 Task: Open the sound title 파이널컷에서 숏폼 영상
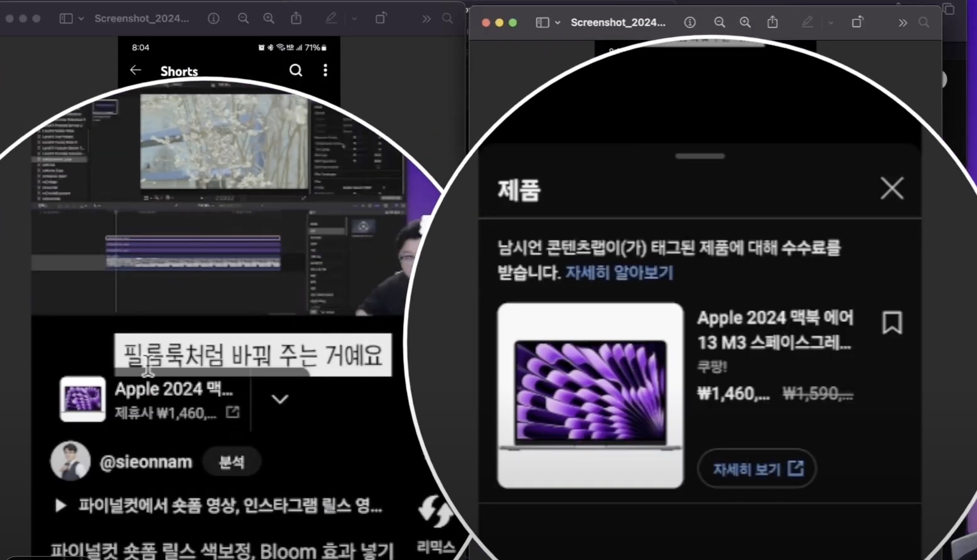pos(230,506)
